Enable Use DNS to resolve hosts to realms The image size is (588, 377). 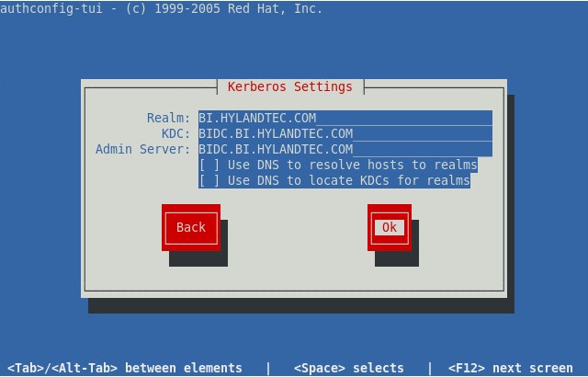[209, 165]
